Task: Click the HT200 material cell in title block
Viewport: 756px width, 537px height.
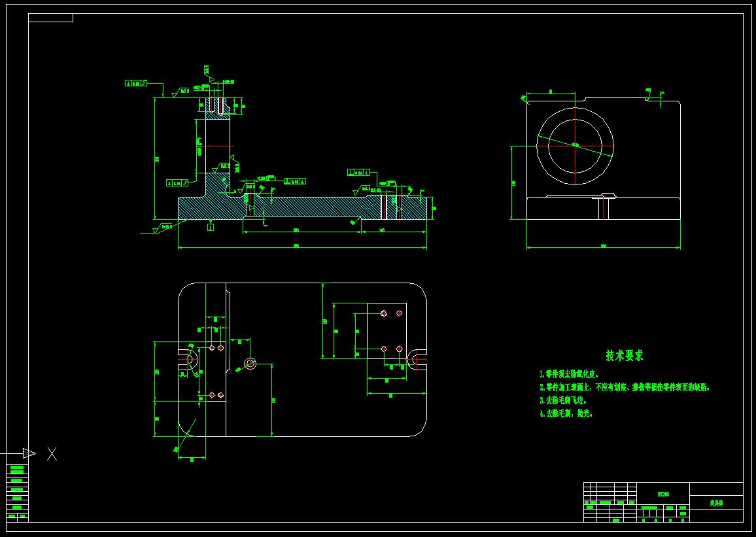Action: point(663,494)
